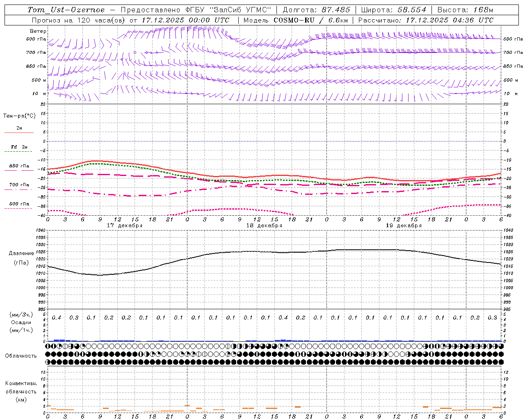Click the Конвективн. convective cloud label

[21, 383]
